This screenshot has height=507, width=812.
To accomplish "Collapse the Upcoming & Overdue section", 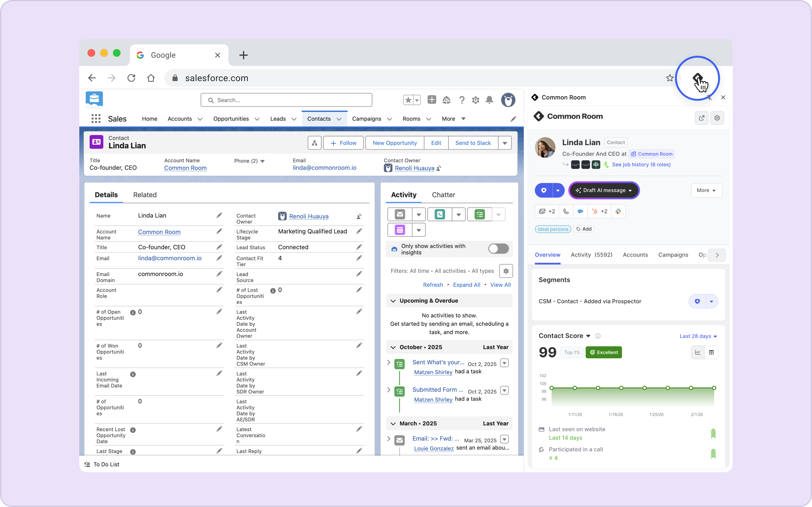I will pyautogui.click(x=393, y=301).
